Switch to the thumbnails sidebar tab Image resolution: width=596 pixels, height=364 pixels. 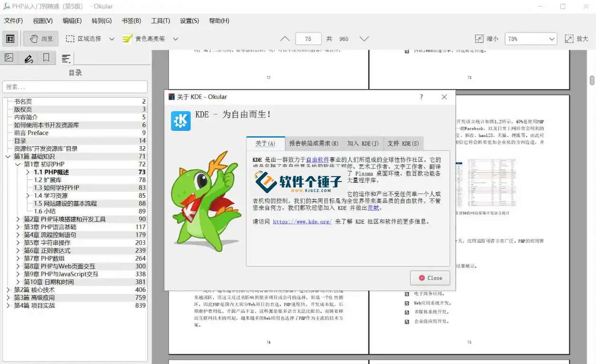click(9, 58)
